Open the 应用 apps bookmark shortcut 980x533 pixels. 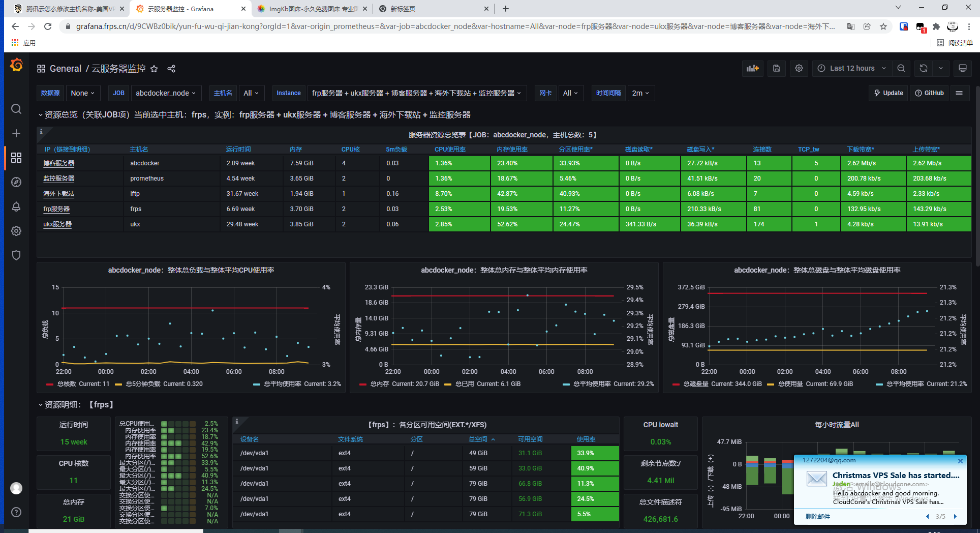coord(23,43)
